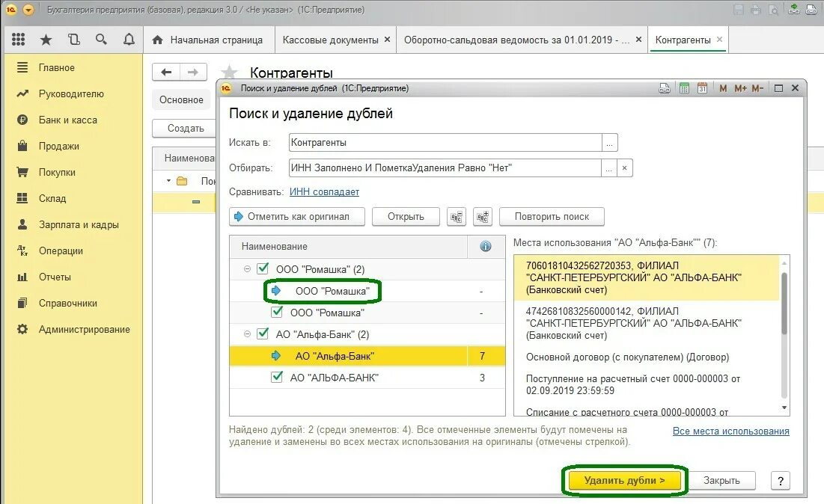Click Открыть button
Screen dimensions: 824x504
406,216
